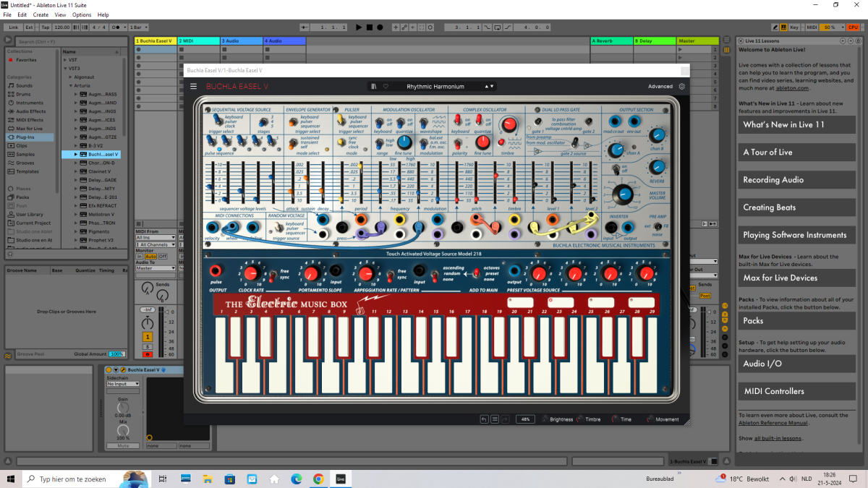Click the pulse output red jack

pos(216,270)
